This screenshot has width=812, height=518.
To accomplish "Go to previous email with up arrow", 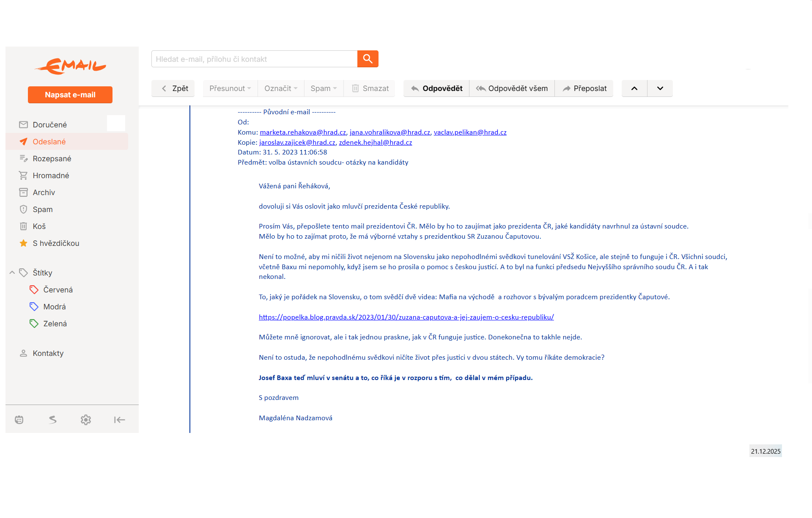I will (x=634, y=88).
